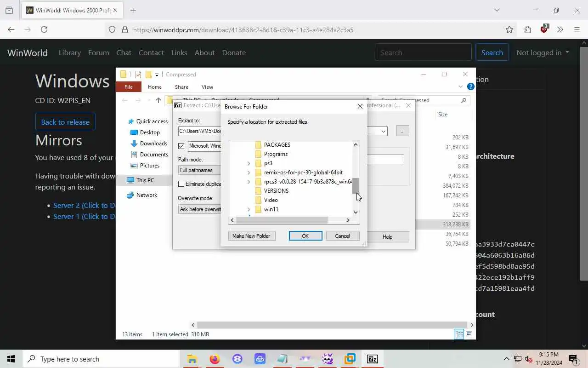Click the tracking protection shield icon

point(112,29)
